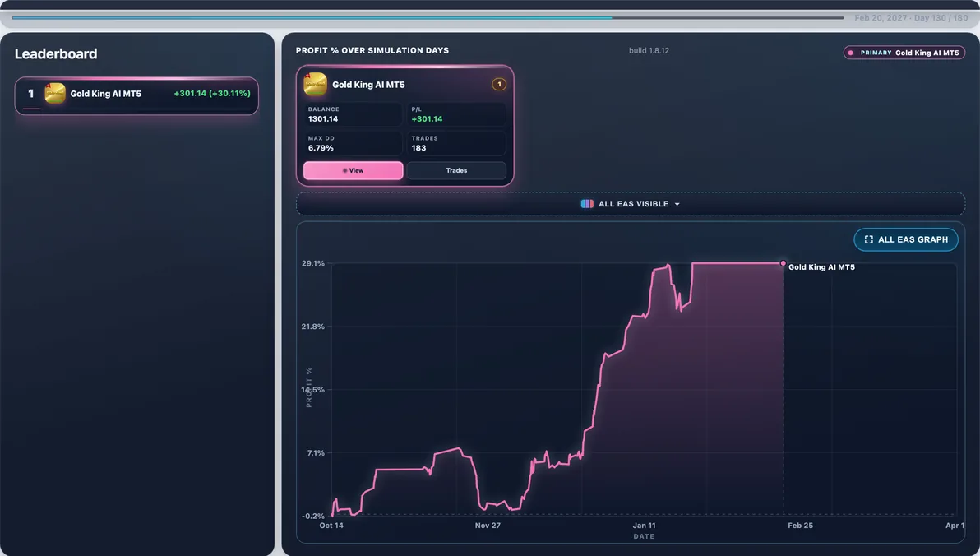Expand the ALL EAS VISIBLE dropdown

tap(630, 204)
